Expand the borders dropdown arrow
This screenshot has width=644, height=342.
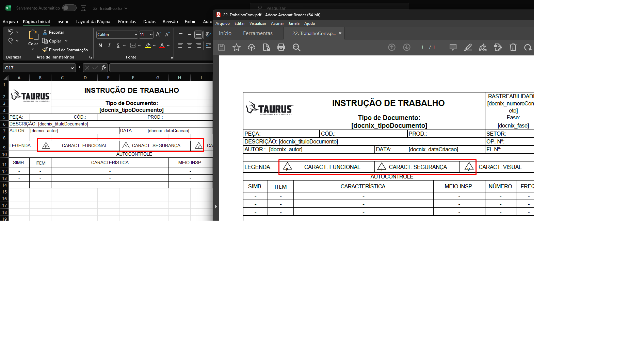[x=139, y=45]
